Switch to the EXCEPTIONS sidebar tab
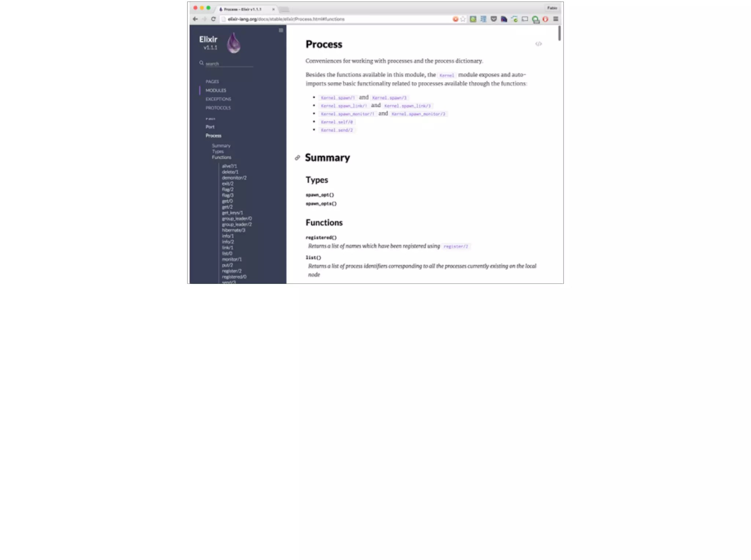The image size is (751, 560). click(x=218, y=99)
